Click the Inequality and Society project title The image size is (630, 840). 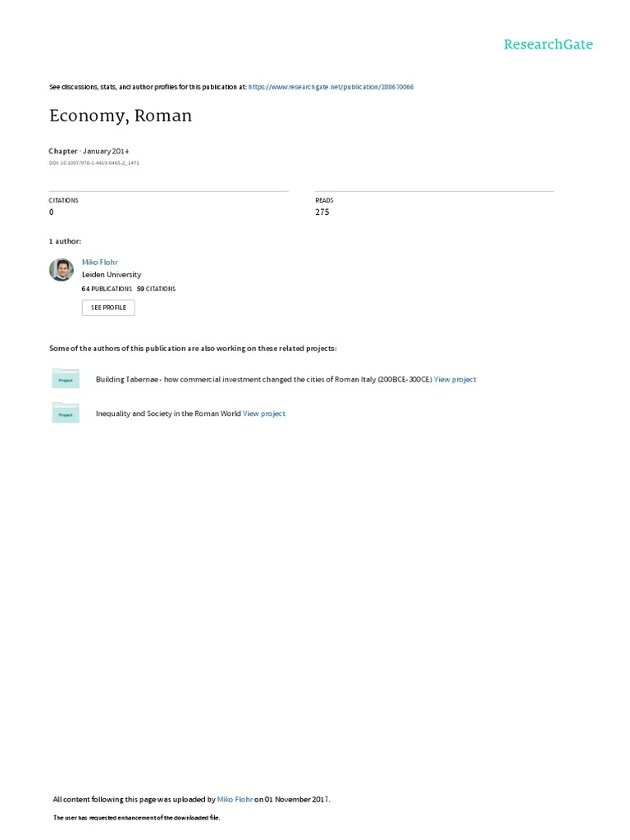(x=168, y=413)
